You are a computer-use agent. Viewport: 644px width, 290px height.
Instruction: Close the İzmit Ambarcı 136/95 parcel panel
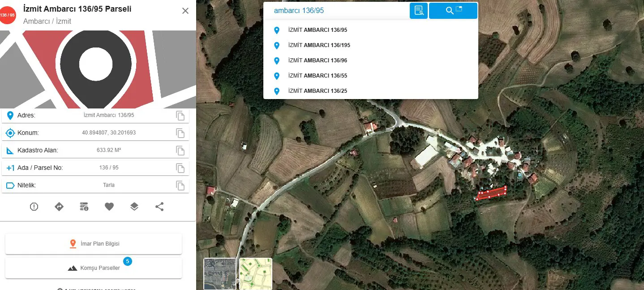[x=185, y=11]
